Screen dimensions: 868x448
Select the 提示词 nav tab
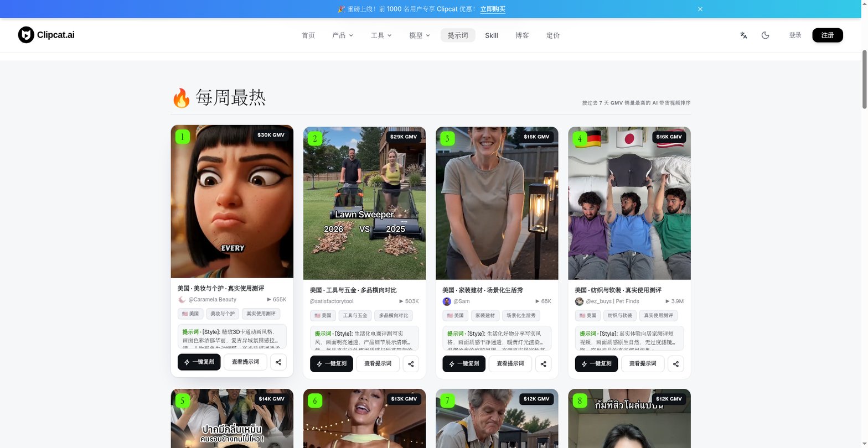tap(458, 35)
